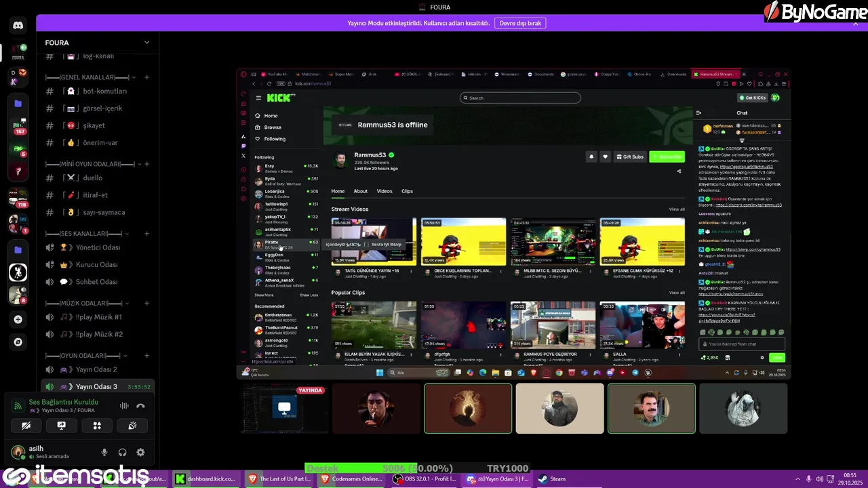
Task: Open Codenames Online taskbar item
Action: tap(351, 479)
